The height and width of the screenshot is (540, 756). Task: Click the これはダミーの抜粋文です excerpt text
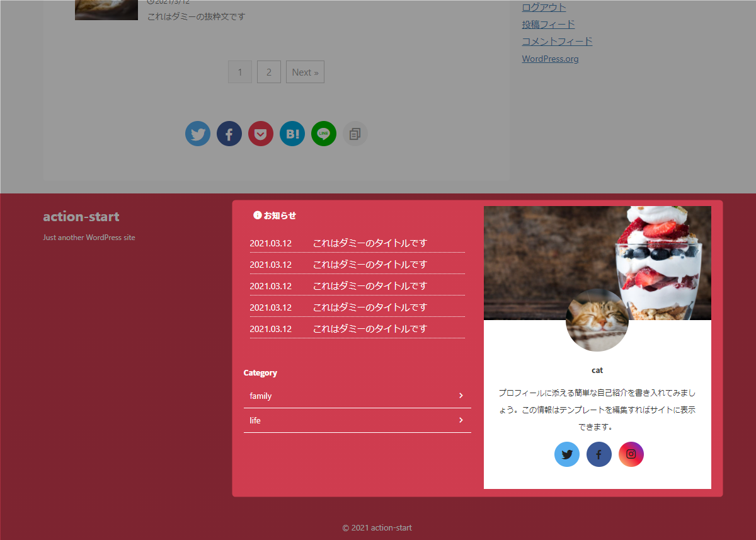click(196, 17)
